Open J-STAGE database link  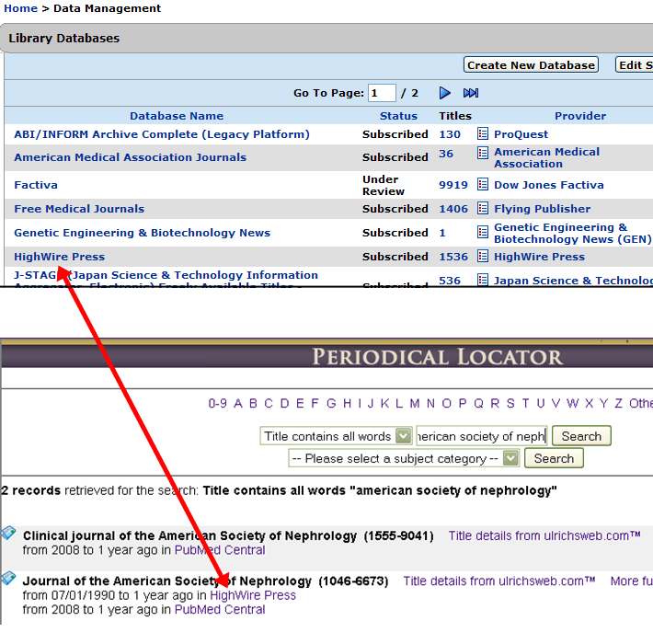(166, 278)
